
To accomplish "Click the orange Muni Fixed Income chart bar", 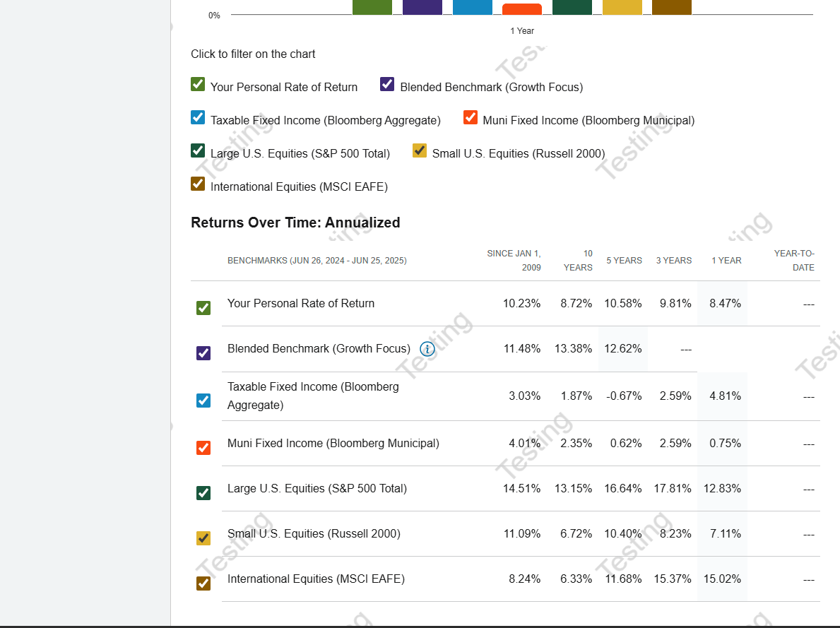I will pyautogui.click(x=522, y=9).
